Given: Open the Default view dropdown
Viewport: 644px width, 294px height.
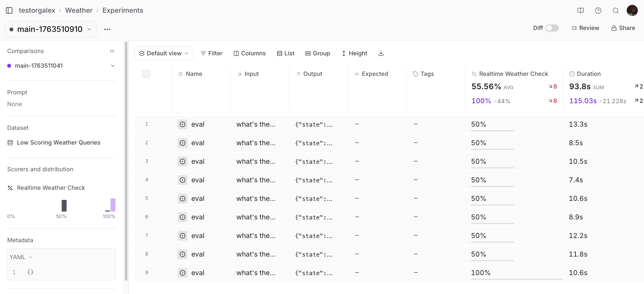Looking at the screenshot, I should coord(164,53).
